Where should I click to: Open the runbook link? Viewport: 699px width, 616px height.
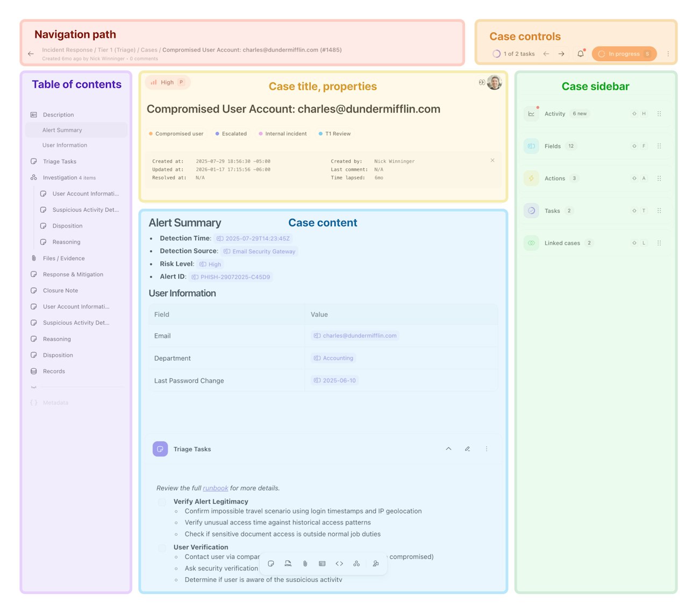click(x=215, y=488)
